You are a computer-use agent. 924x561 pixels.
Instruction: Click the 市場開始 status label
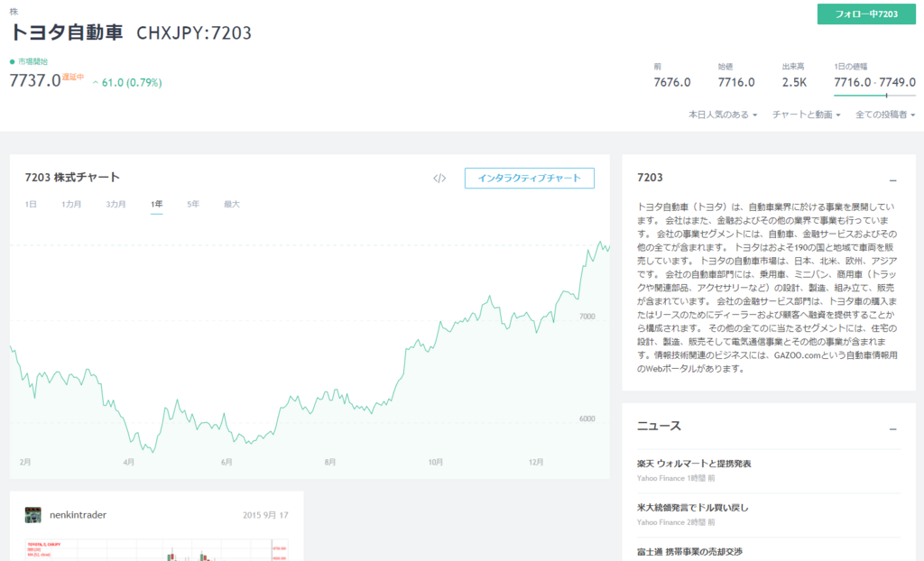click(x=32, y=61)
